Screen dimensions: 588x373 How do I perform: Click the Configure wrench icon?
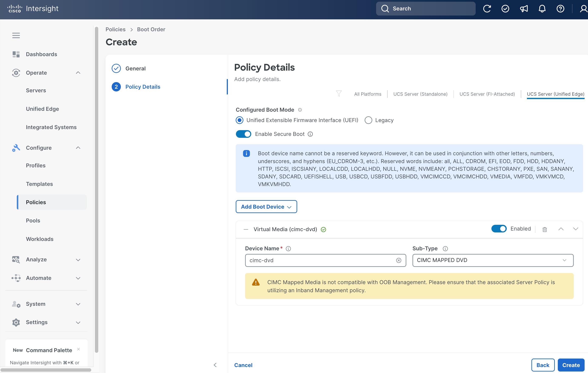16,148
